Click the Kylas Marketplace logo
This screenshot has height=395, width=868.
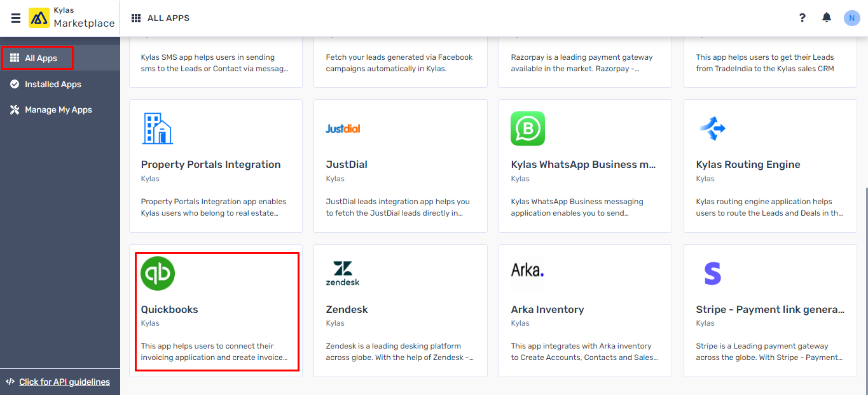point(72,18)
